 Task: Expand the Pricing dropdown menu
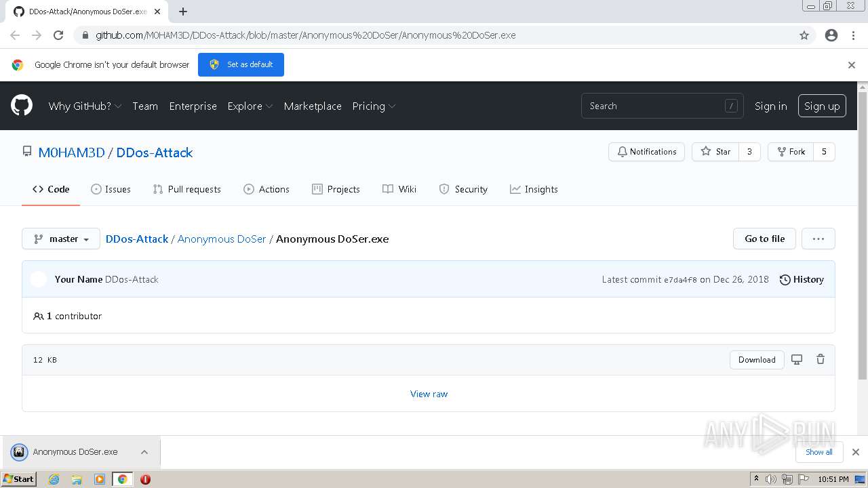[x=374, y=106]
